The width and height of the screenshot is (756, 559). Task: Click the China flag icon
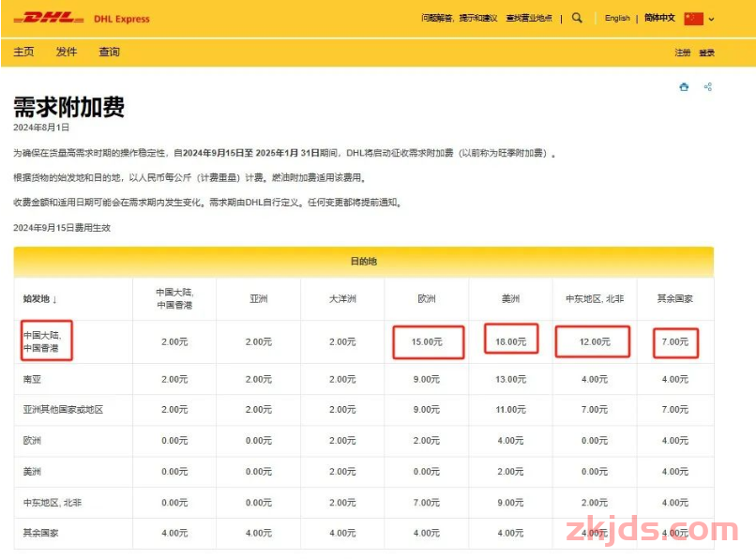pos(693,19)
